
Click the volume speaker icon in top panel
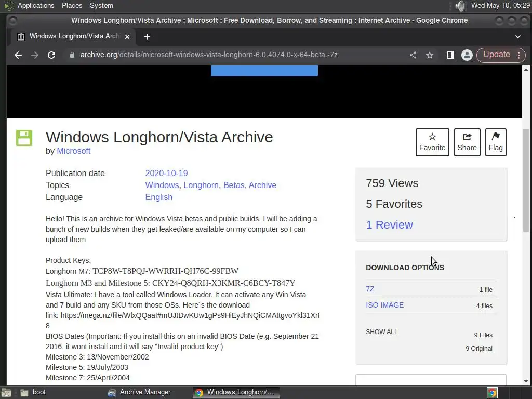click(x=460, y=6)
